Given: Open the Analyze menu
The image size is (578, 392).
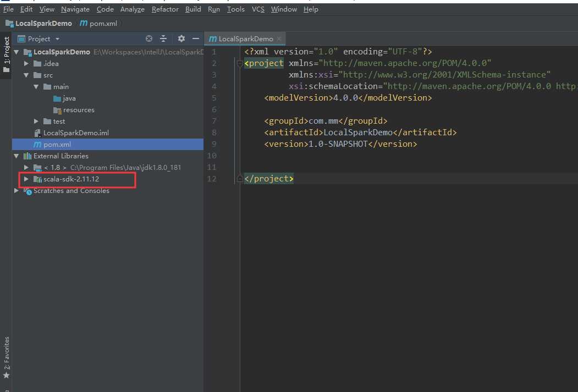Looking at the screenshot, I should pos(133,9).
